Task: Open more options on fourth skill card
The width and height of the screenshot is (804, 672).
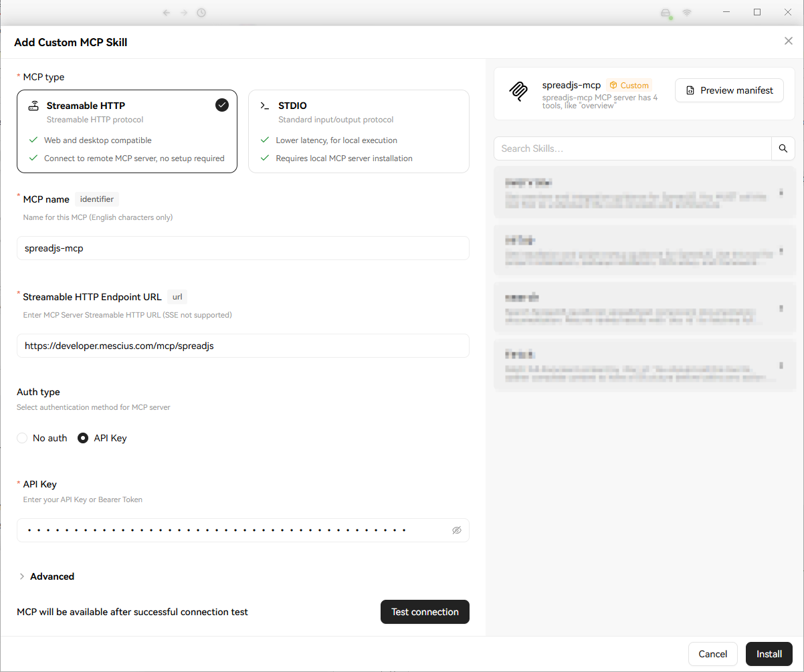Action: [781, 366]
